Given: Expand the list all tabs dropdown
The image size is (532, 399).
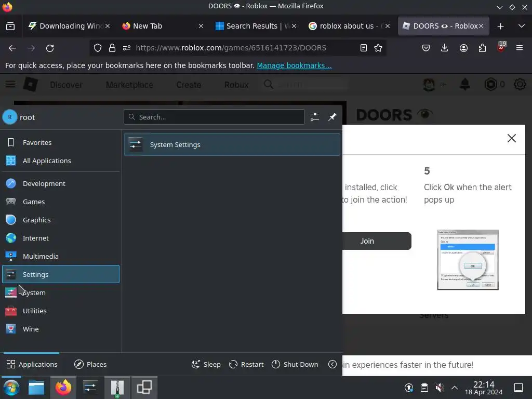Looking at the screenshot, I should click(x=522, y=26).
